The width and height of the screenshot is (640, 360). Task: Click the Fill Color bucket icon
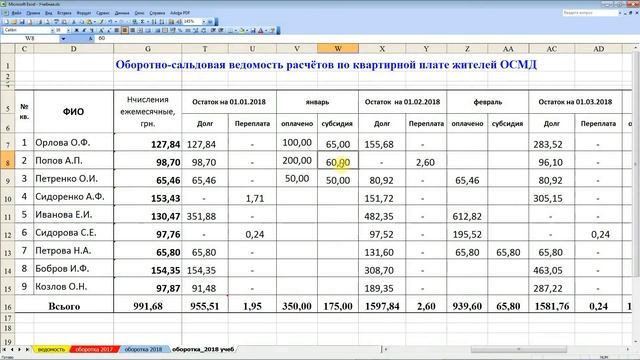242,30
